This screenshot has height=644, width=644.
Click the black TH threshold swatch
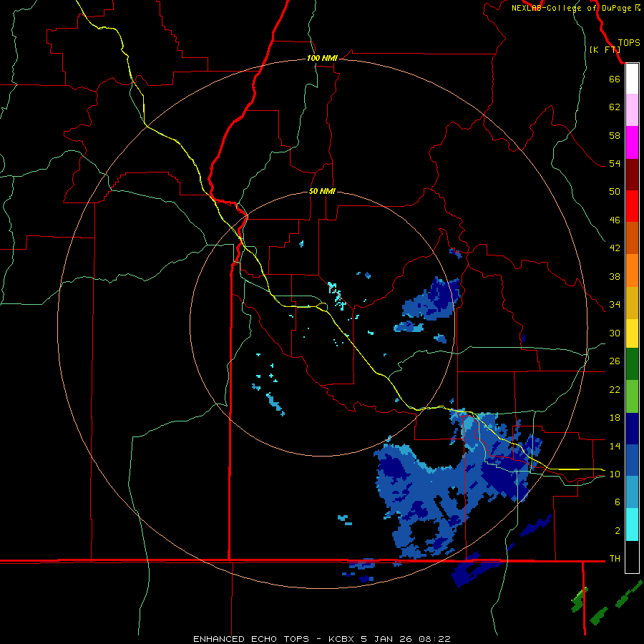click(x=632, y=557)
